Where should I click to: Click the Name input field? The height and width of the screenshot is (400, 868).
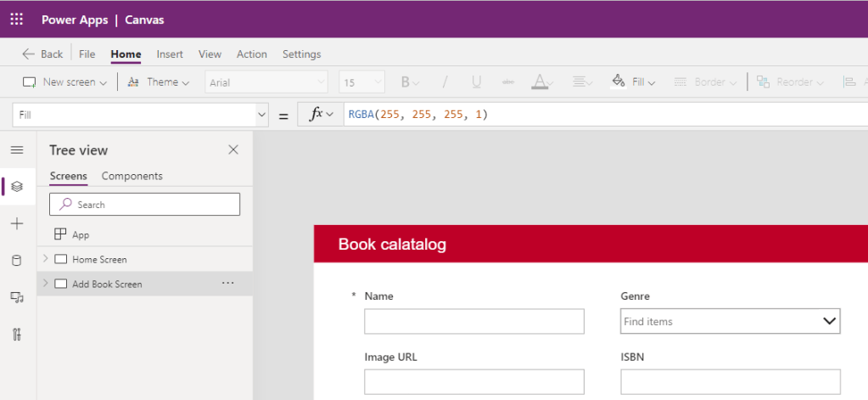(474, 321)
